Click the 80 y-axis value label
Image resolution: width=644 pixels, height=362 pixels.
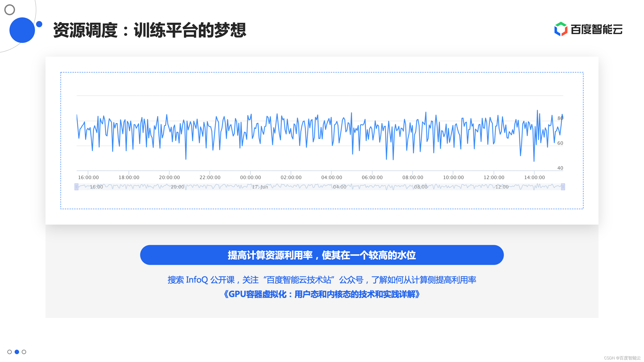point(560,118)
